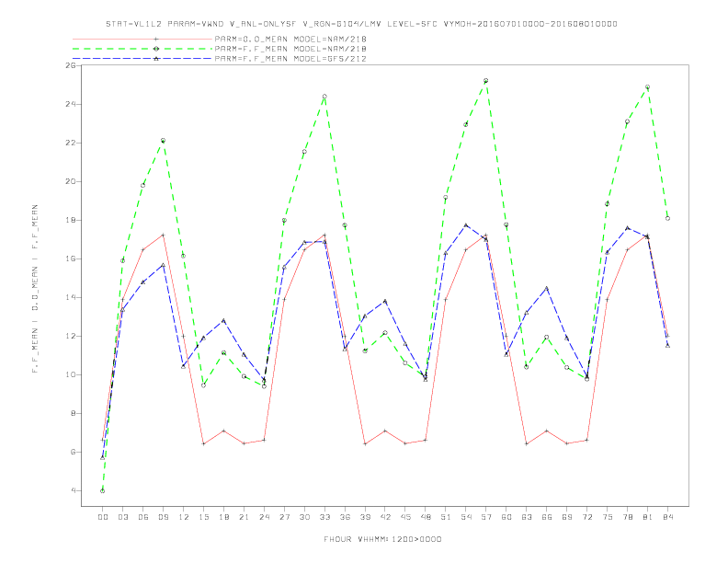This screenshot has width=728, height=563.
Task: Click x-axis tick label 78
Action: (628, 517)
